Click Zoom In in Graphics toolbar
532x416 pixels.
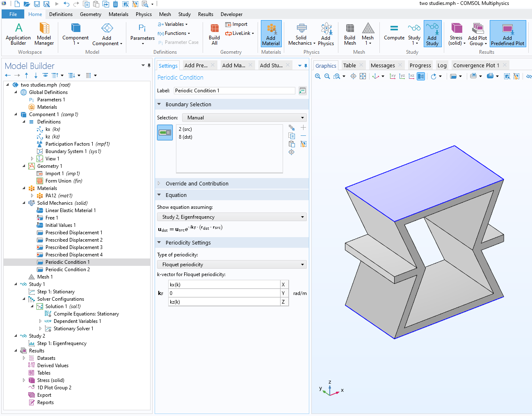pyautogui.click(x=317, y=76)
